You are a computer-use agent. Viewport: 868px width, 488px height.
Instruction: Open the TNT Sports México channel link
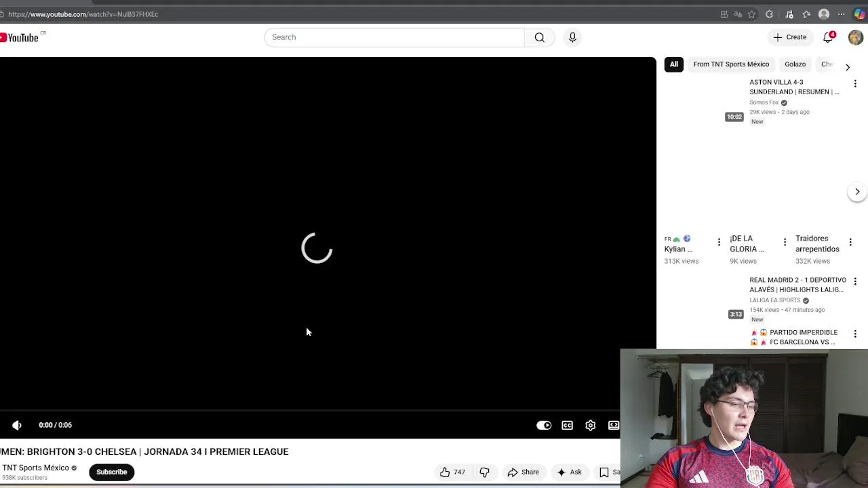point(35,468)
